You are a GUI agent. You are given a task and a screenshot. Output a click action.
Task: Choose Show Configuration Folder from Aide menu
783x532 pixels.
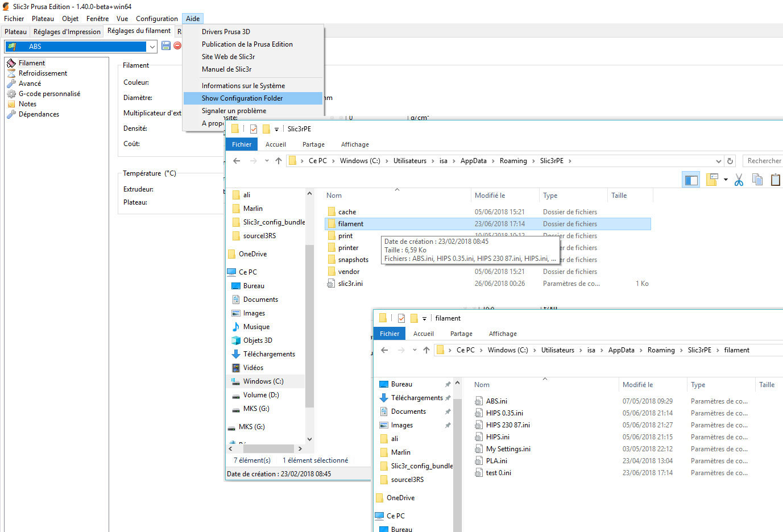point(253,98)
